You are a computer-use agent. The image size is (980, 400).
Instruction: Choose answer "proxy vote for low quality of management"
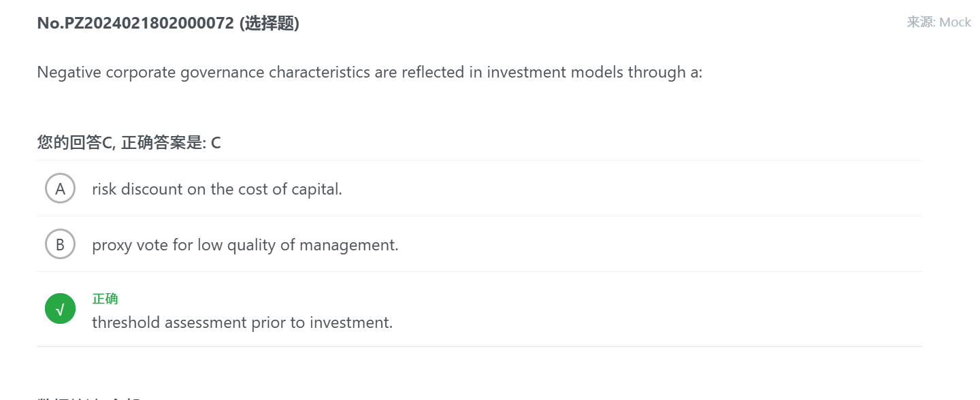[x=245, y=245]
